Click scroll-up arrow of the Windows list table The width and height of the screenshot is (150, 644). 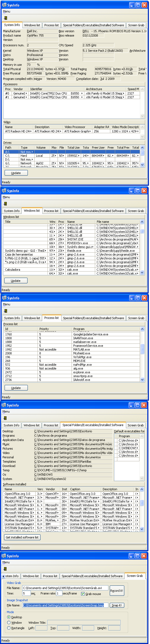pyautogui.click(x=142, y=222)
